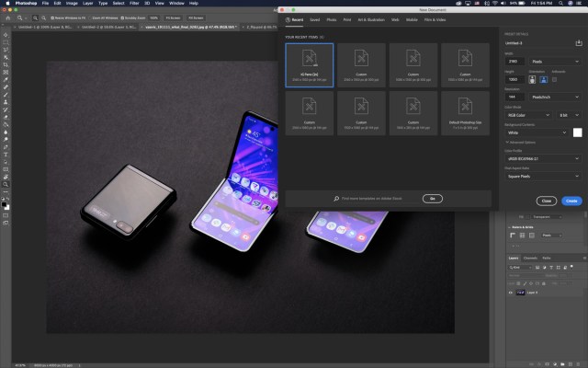Show rulers icon in Rulers & Grids

tap(513, 236)
